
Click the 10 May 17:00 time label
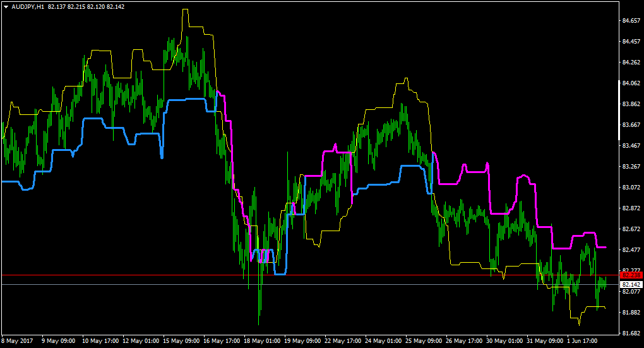tap(100, 341)
